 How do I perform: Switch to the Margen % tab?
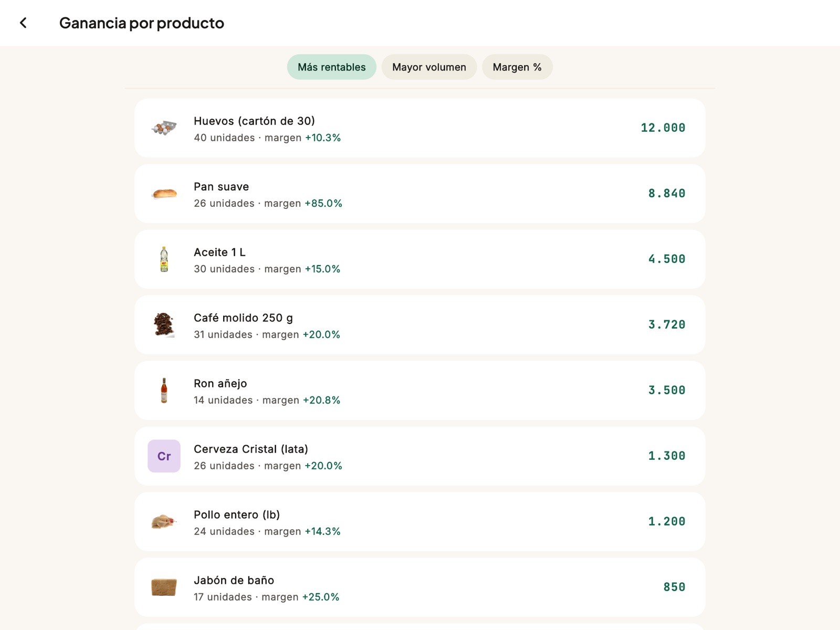[517, 67]
